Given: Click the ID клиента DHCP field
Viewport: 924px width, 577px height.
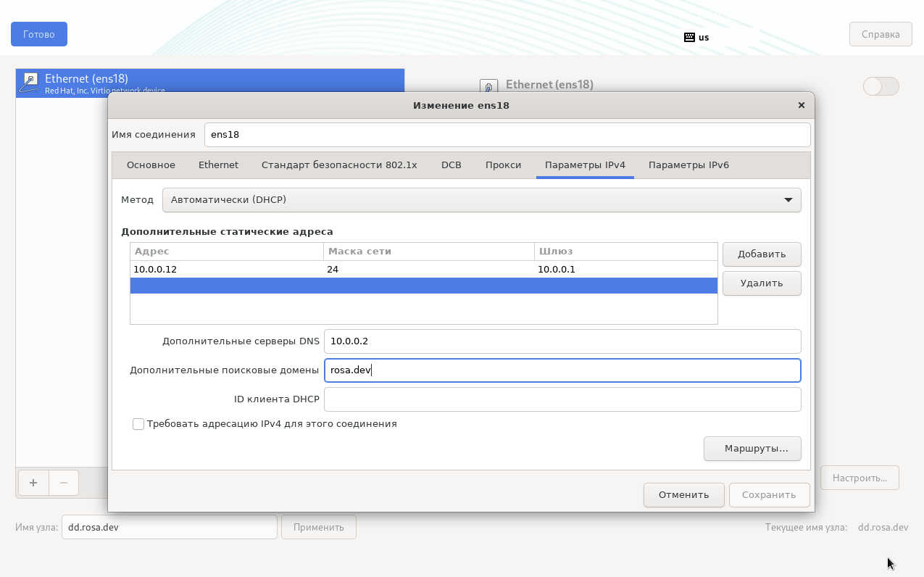Looking at the screenshot, I should pos(562,399).
